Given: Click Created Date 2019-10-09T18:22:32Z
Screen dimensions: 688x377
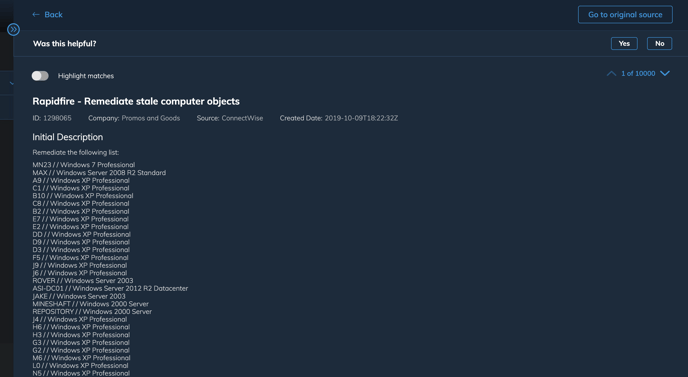Looking at the screenshot, I should 339,118.
